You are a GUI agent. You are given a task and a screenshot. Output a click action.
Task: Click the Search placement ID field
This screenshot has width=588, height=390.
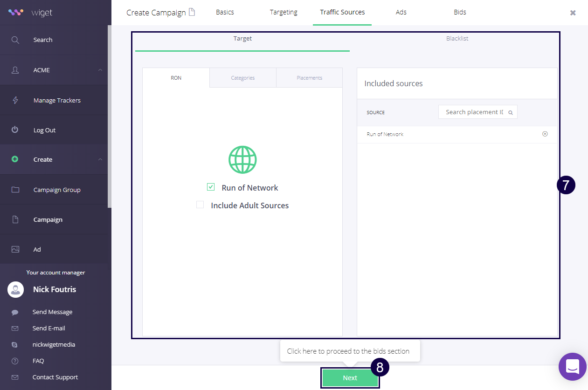click(x=474, y=112)
